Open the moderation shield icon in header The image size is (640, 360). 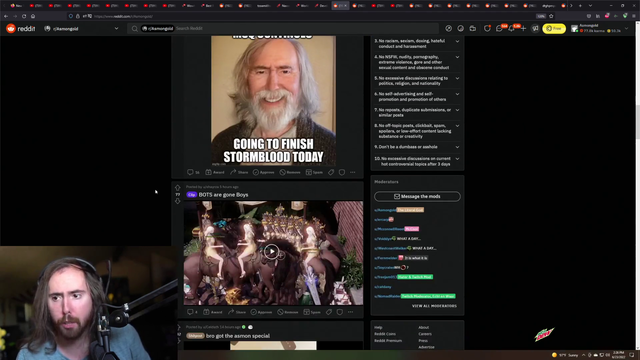pos(487,28)
